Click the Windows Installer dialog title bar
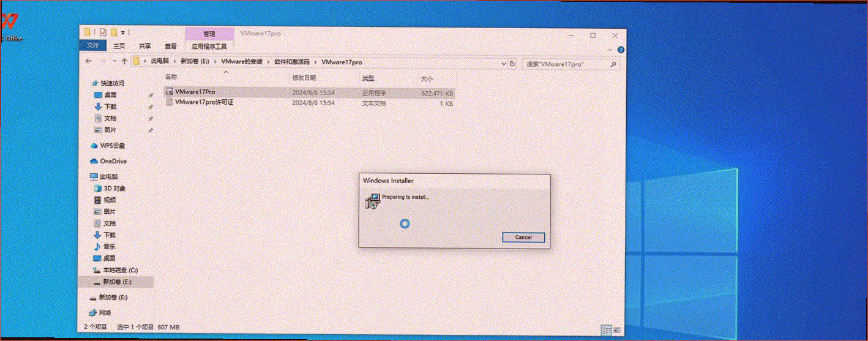 point(454,181)
